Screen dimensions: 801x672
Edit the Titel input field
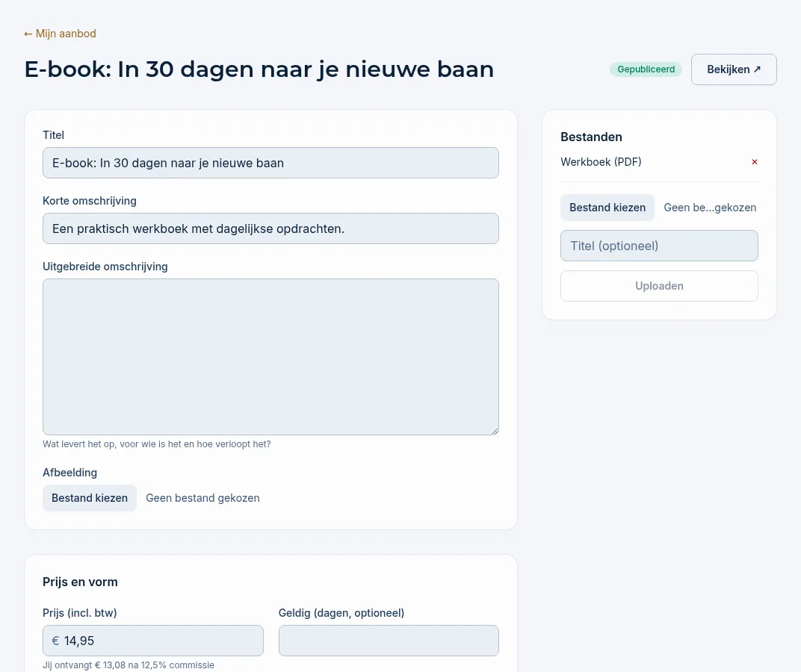[x=270, y=163]
